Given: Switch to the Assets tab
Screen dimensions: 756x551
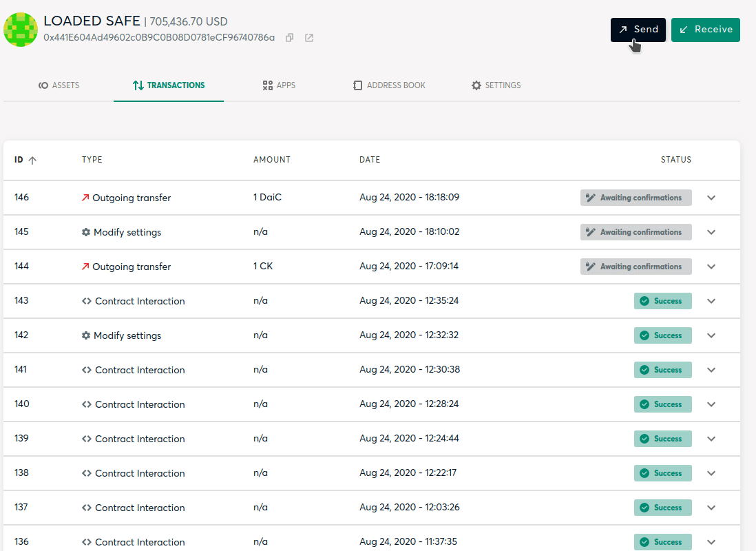Looking at the screenshot, I should (59, 85).
